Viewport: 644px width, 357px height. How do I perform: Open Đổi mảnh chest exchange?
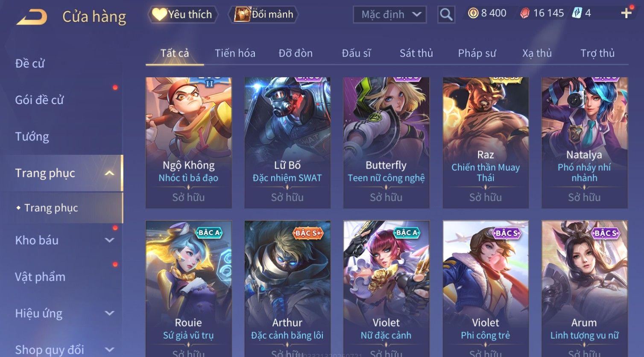[x=263, y=15]
